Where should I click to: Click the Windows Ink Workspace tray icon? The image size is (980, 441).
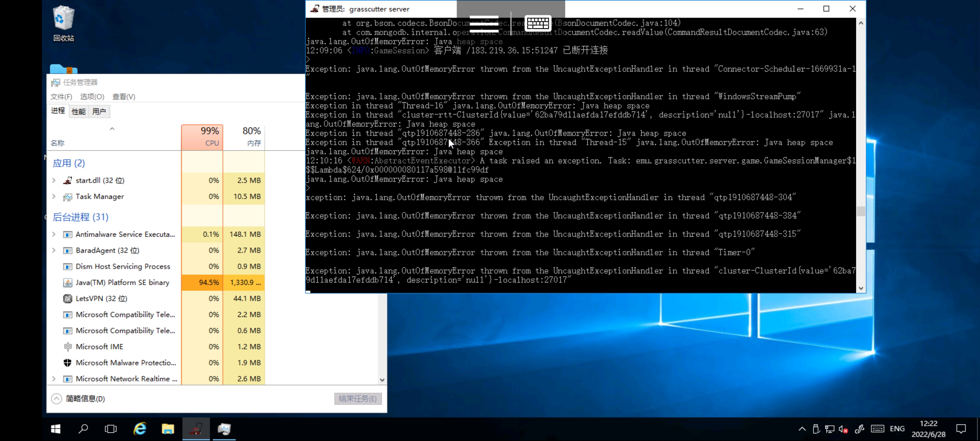[x=859, y=429]
